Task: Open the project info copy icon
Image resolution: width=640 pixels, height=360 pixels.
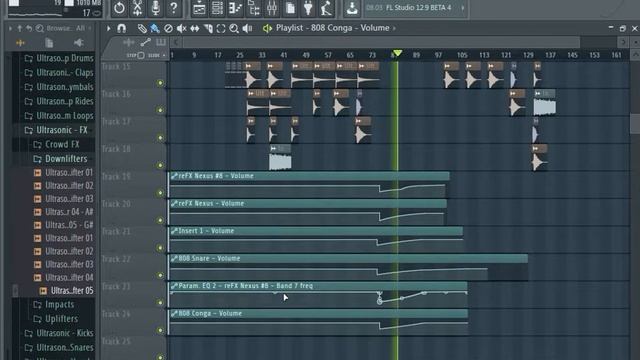Action: tap(290, 8)
